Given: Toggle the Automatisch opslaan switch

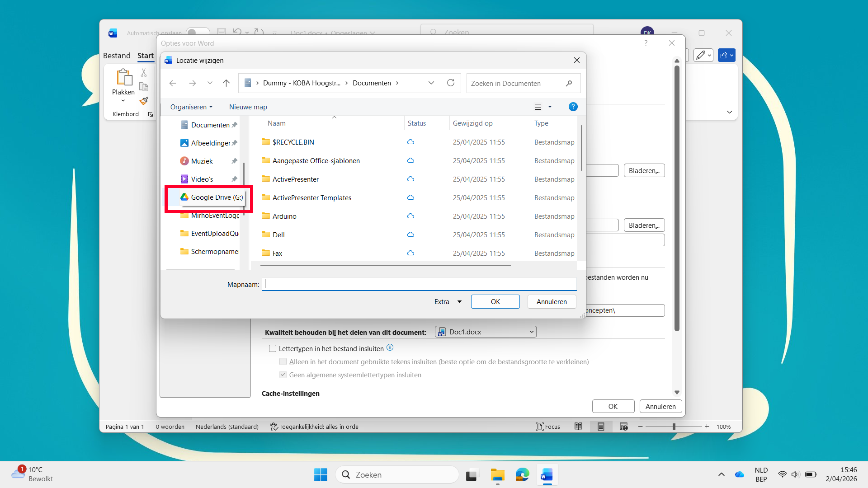Looking at the screenshot, I should click(x=198, y=33).
